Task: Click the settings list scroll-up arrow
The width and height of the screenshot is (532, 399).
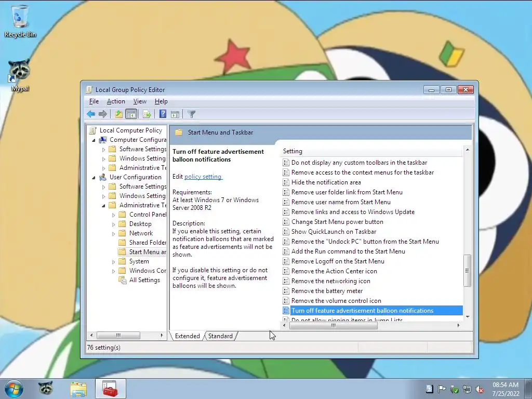Action: click(x=468, y=150)
